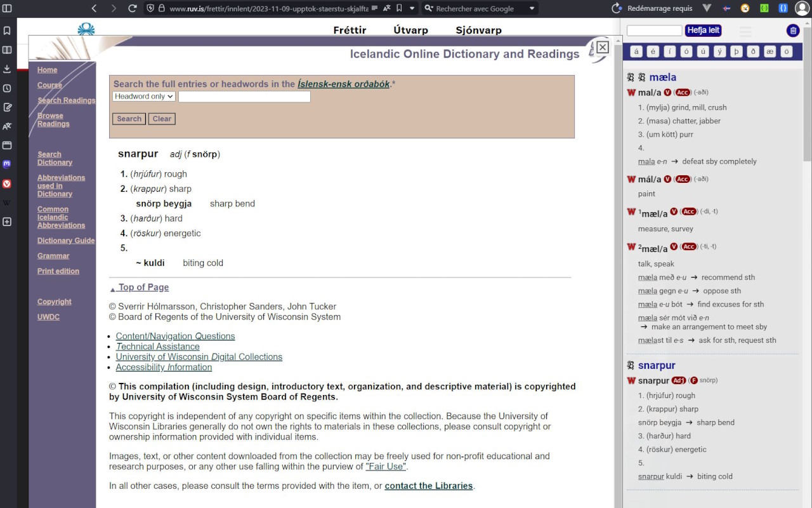Image resolution: width=812 pixels, height=508 pixels.
Task: Open the "Fair Use" link
Action: (386, 466)
